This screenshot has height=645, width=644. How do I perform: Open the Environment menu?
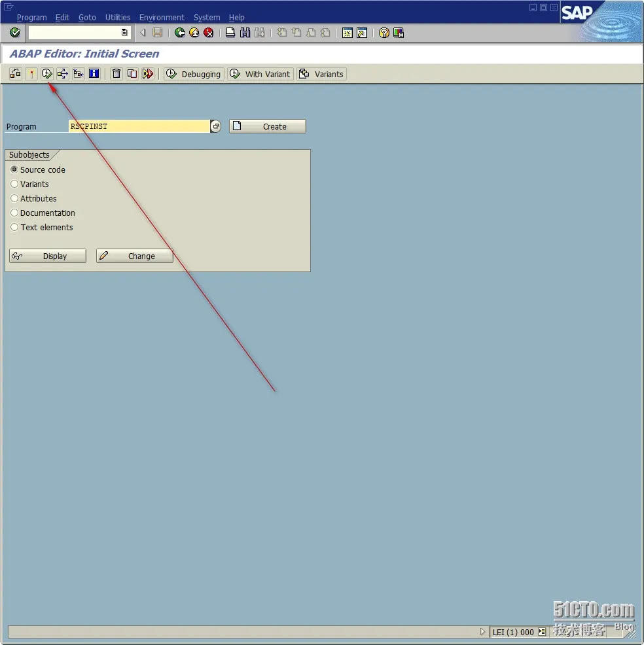pyautogui.click(x=162, y=17)
